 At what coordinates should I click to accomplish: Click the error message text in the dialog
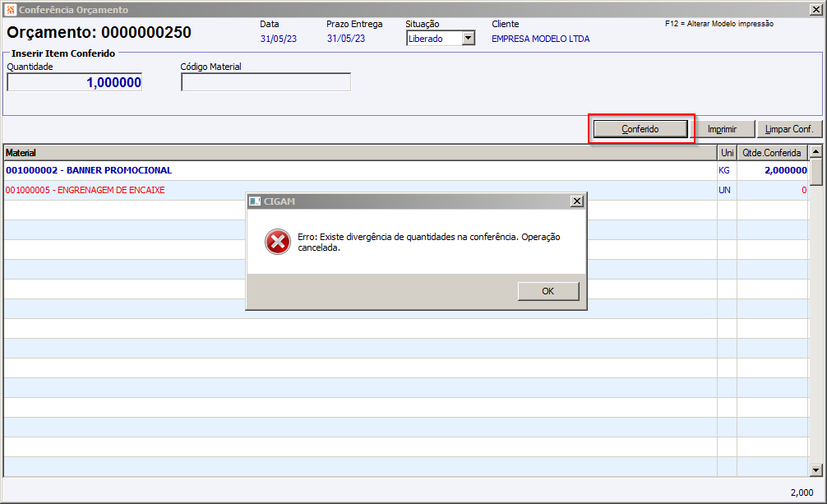point(429,243)
